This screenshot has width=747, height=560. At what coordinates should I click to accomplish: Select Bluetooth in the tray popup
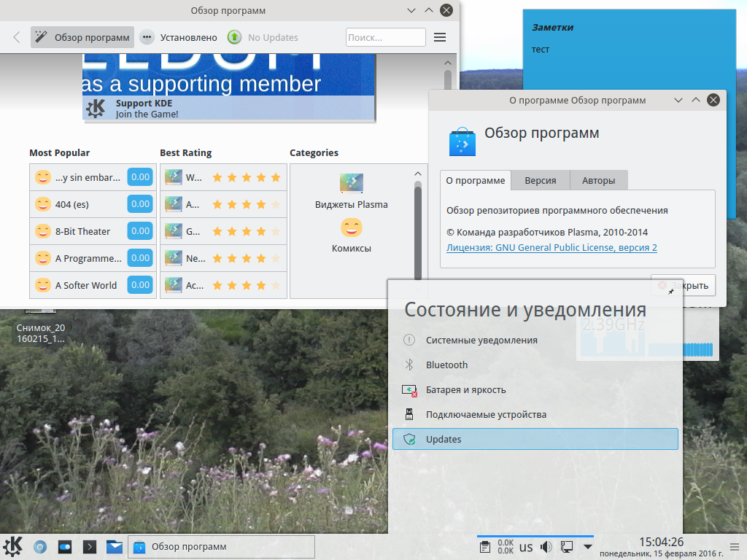535,365
